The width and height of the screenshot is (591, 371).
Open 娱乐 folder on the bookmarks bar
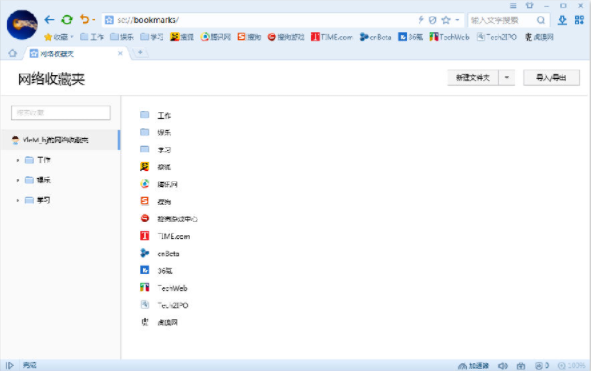click(122, 37)
